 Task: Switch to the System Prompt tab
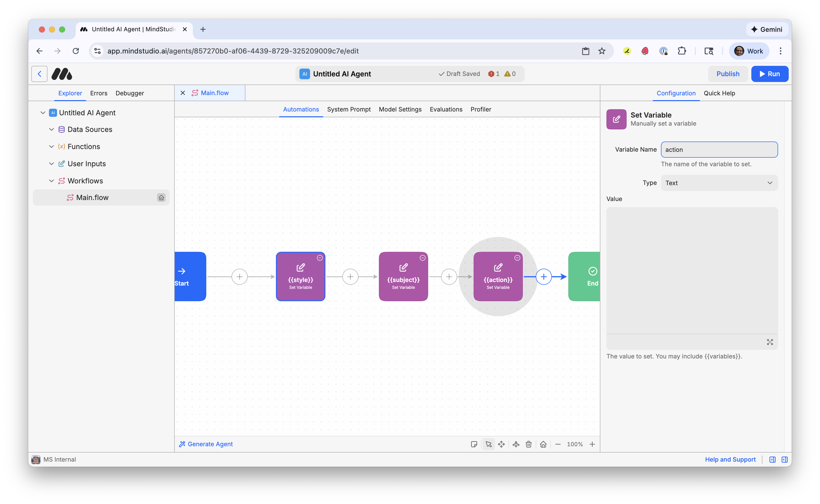[x=349, y=109]
